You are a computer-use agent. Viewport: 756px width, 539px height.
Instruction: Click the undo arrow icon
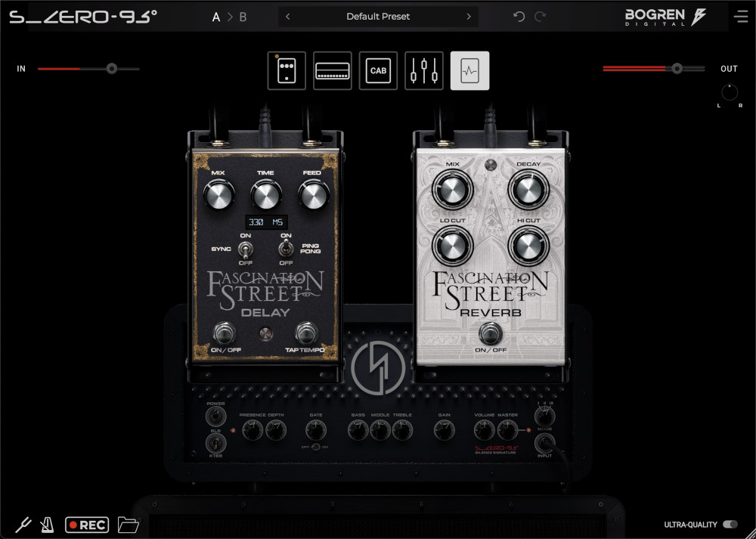[x=519, y=17]
